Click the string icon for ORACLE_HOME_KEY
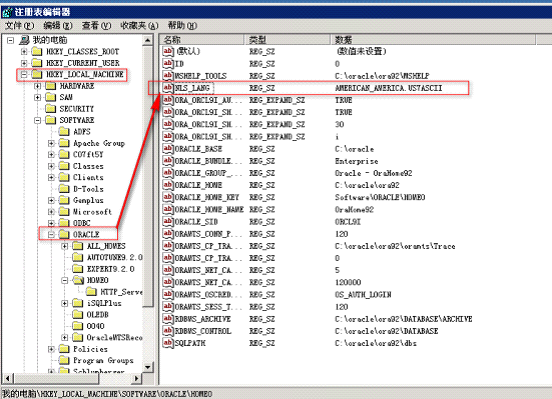The image size is (552, 399). click(168, 197)
